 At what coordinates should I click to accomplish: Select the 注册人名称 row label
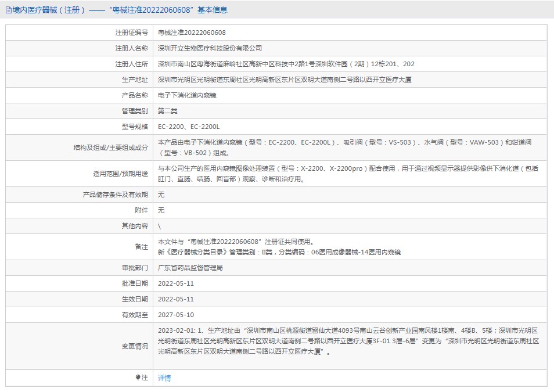coord(131,48)
